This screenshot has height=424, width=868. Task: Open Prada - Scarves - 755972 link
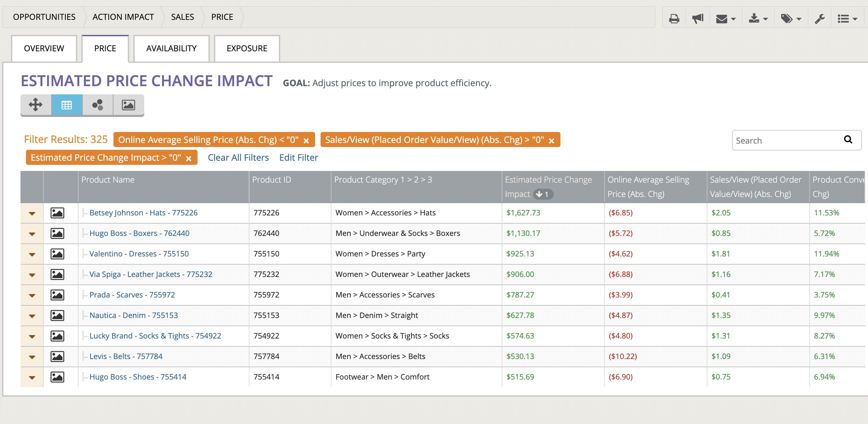pos(132,295)
